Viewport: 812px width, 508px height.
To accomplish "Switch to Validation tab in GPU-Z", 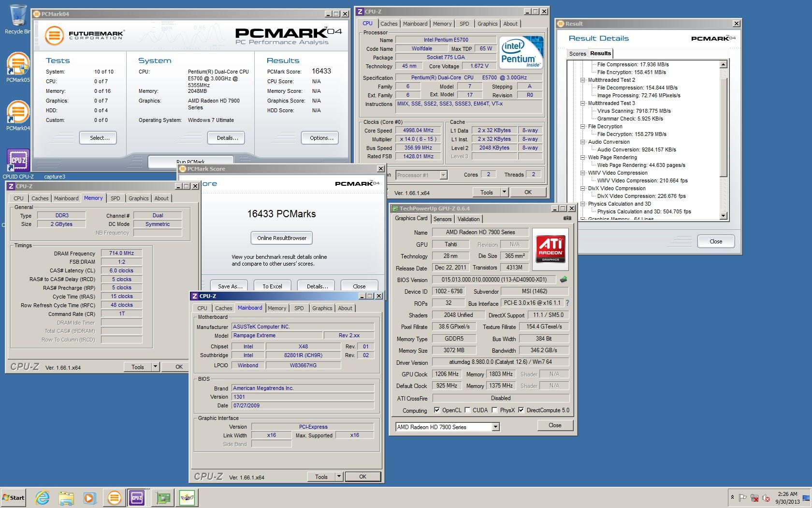I will (x=468, y=219).
